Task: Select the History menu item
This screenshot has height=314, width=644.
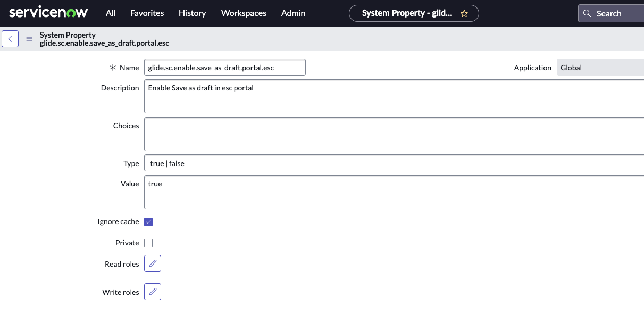Action: click(192, 13)
